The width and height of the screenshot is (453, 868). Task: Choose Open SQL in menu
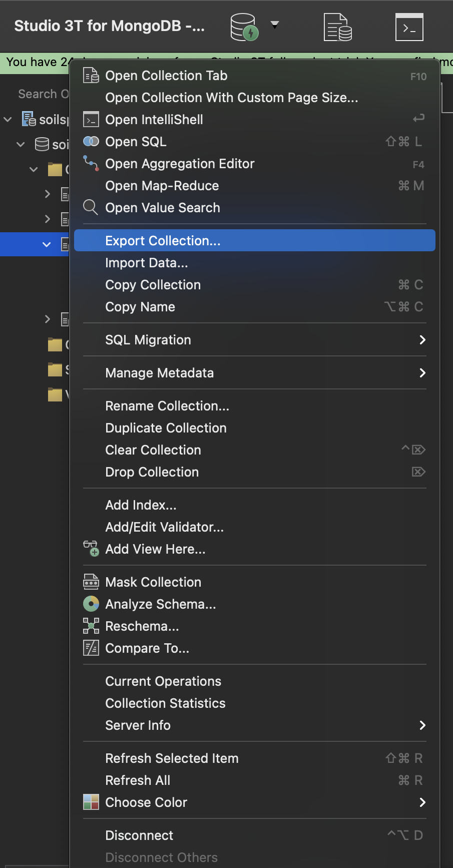(x=136, y=142)
